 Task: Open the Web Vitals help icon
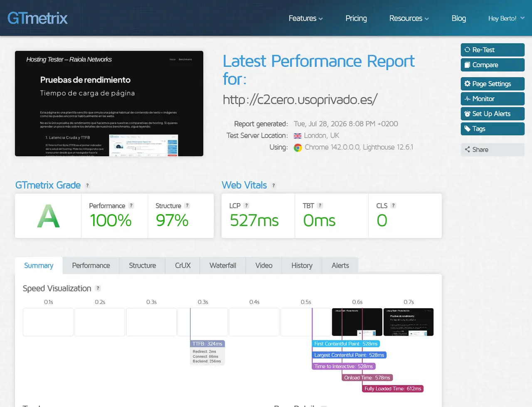pyautogui.click(x=273, y=186)
